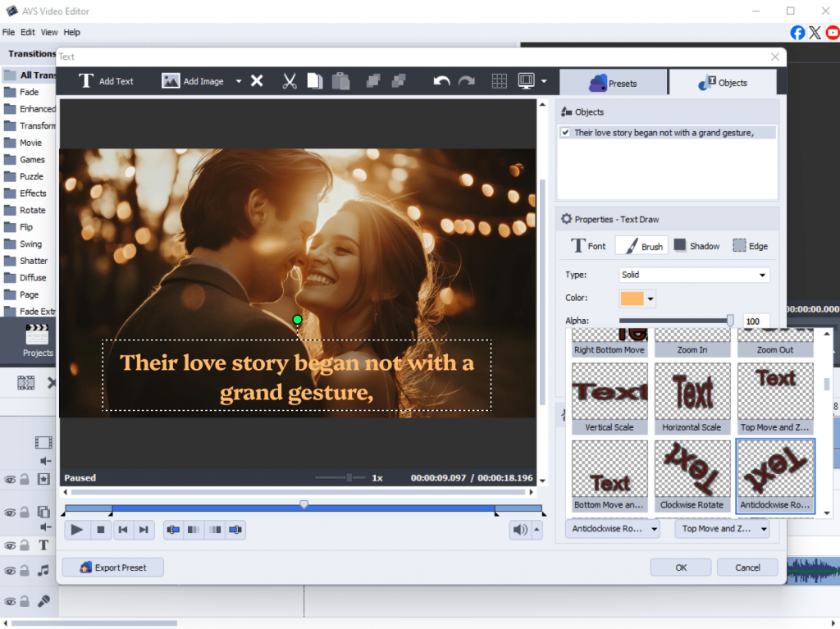Click the OK button
Screen dimensions: 840x629
pos(681,567)
